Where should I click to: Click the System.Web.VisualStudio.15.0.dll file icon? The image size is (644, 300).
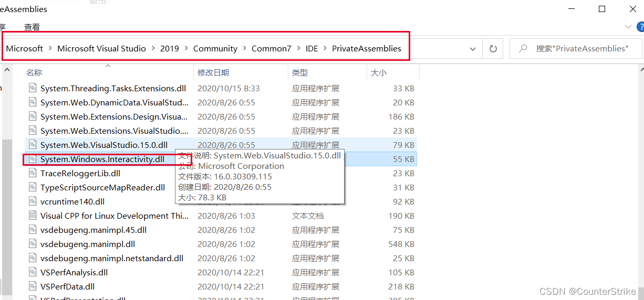[33, 145]
